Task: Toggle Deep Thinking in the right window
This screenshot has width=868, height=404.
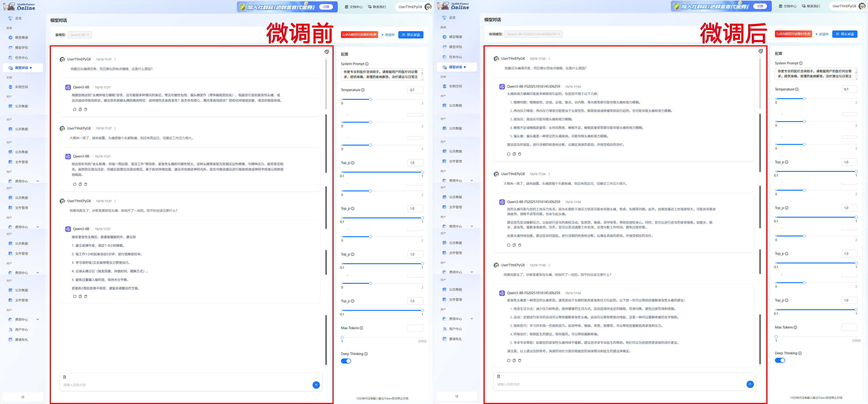Action: point(780,360)
